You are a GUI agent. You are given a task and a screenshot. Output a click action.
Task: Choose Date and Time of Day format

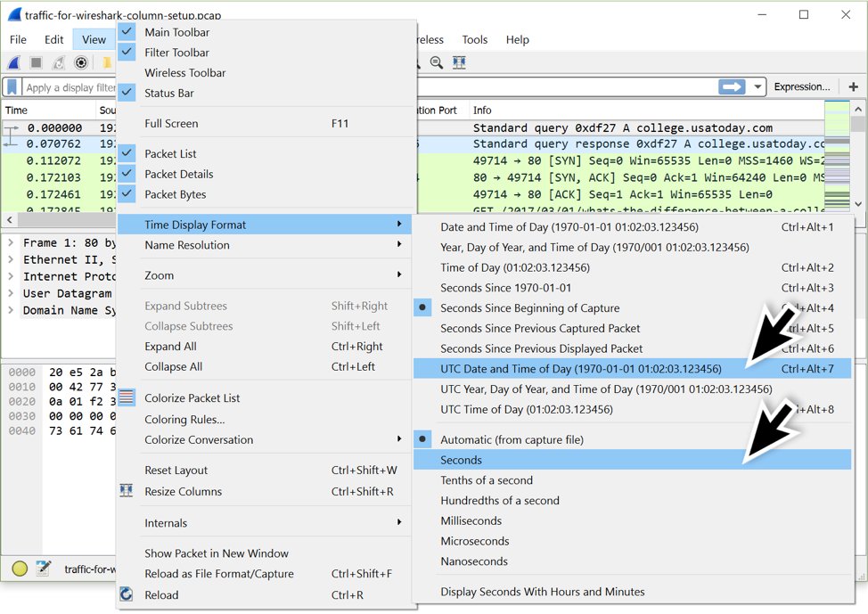632,227
